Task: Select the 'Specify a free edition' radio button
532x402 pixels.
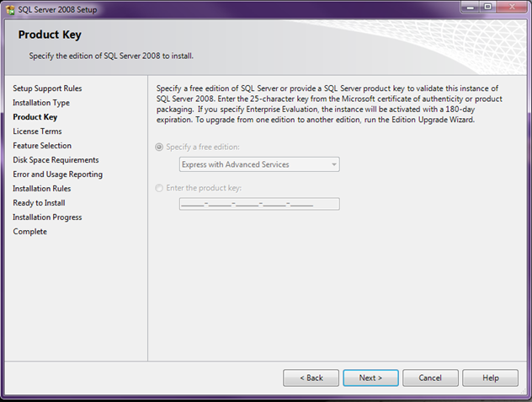Action: [x=159, y=147]
